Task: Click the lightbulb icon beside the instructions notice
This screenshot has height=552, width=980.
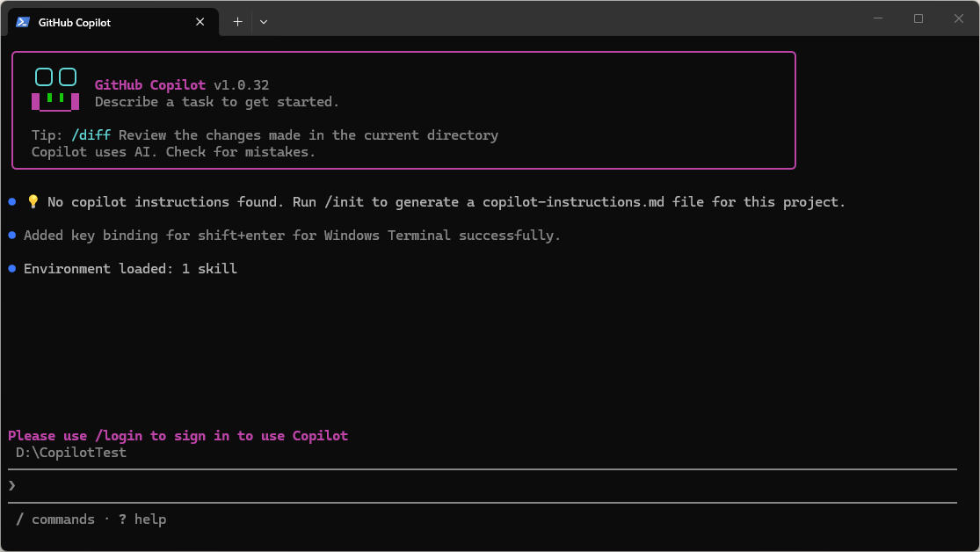Action: [x=33, y=202]
